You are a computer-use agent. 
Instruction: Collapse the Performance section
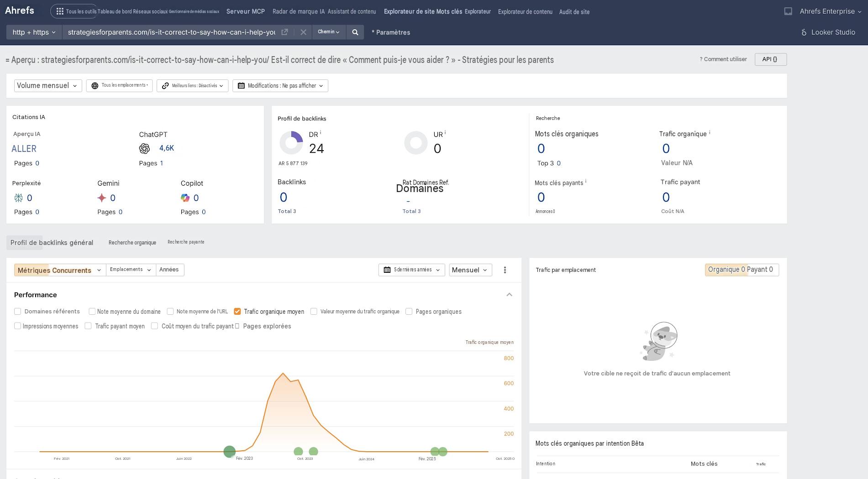510,295
